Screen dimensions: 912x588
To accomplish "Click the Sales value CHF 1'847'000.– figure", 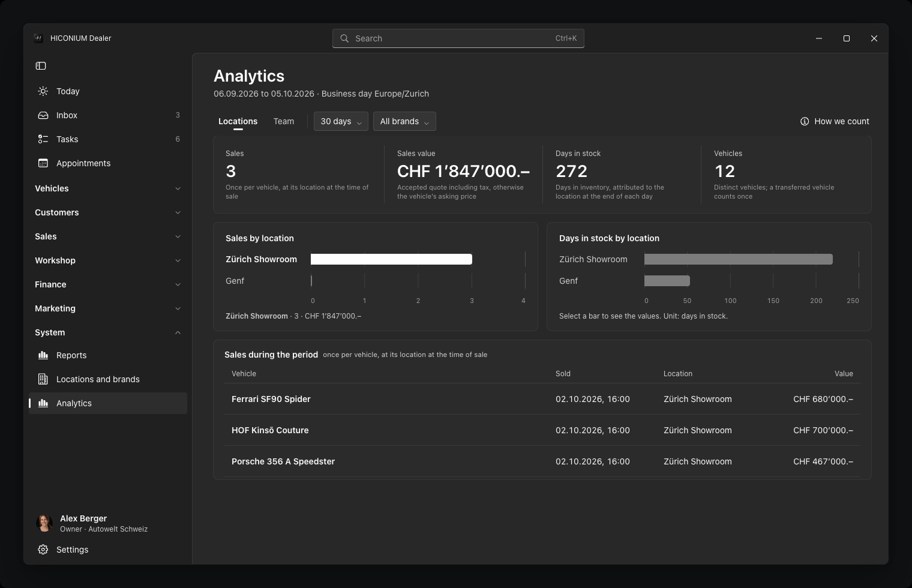I will pyautogui.click(x=463, y=171).
